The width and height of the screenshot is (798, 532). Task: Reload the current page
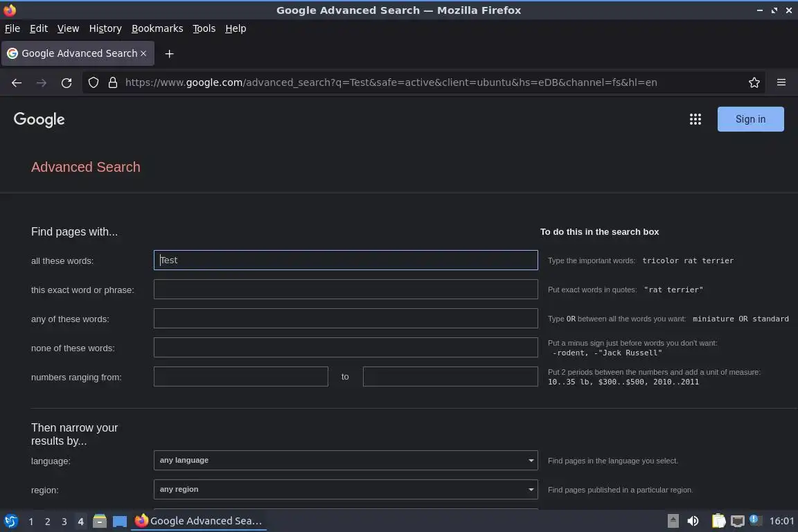pos(66,82)
